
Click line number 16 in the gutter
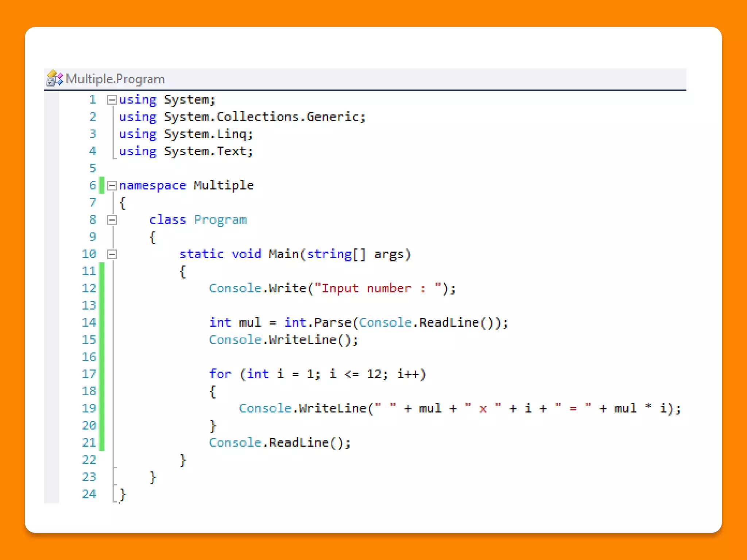[89, 357]
